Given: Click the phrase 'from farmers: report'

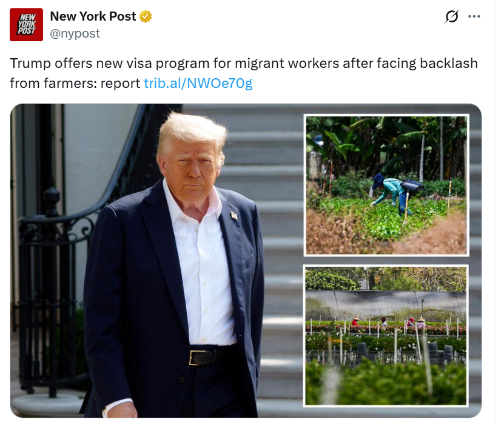Looking at the screenshot, I should (75, 83).
